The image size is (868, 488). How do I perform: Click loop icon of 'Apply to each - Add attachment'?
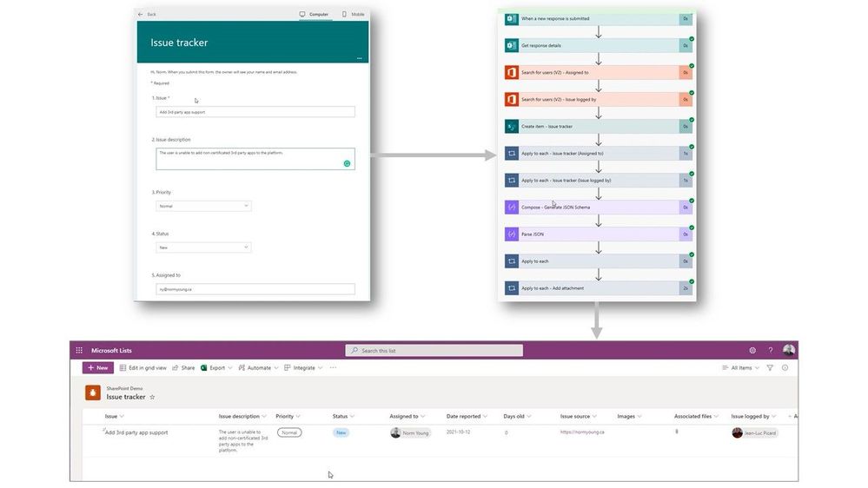512,288
